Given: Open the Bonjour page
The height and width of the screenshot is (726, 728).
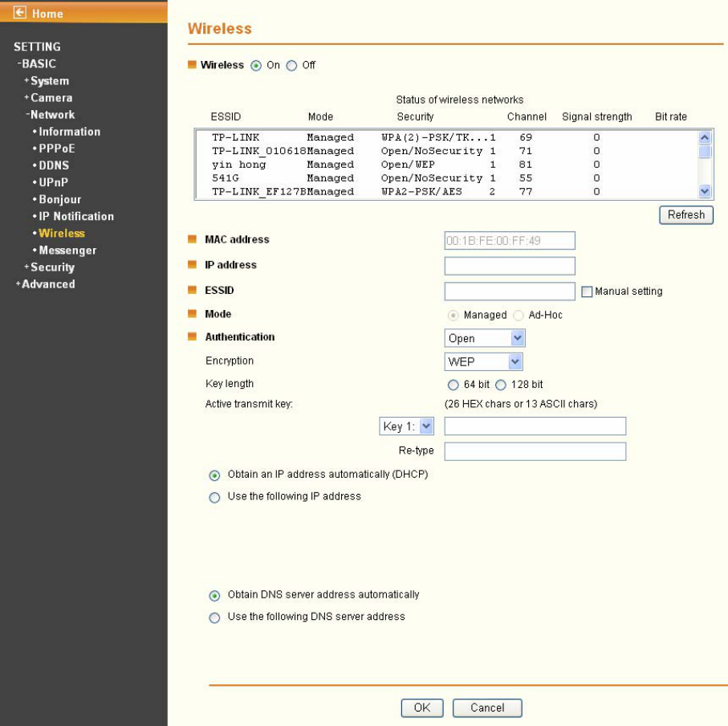Looking at the screenshot, I should (x=60, y=199).
